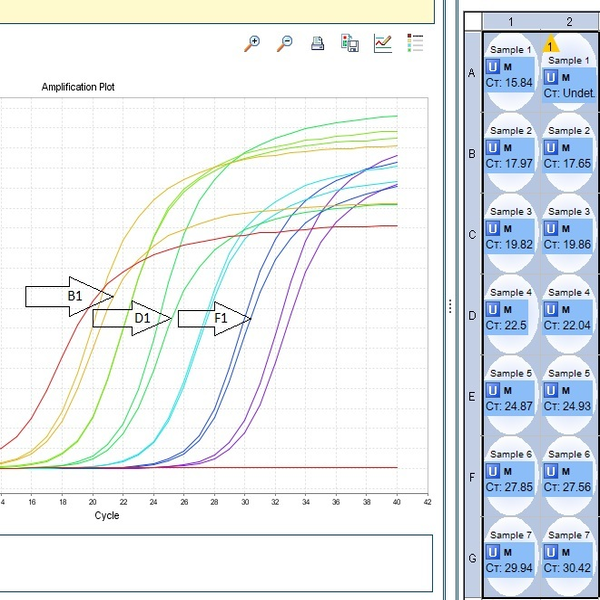Click the zoom out magnifier icon
The image size is (600, 600).
point(285,43)
